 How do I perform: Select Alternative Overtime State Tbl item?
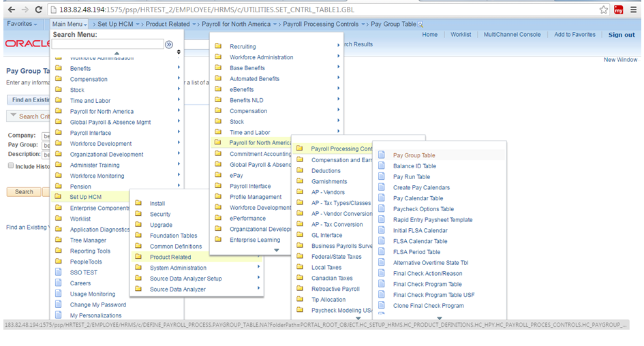pos(431,263)
